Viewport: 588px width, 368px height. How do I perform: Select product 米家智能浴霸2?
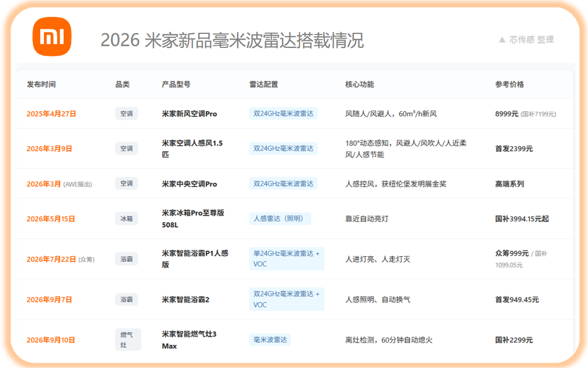[x=186, y=299]
